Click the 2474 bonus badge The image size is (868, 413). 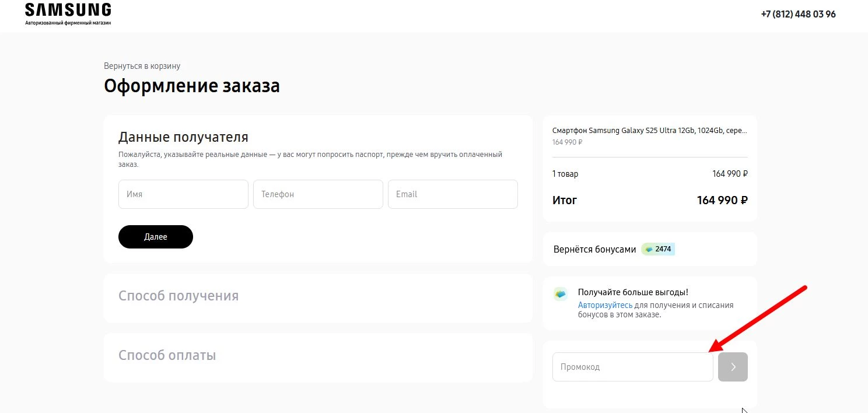[x=658, y=249]
